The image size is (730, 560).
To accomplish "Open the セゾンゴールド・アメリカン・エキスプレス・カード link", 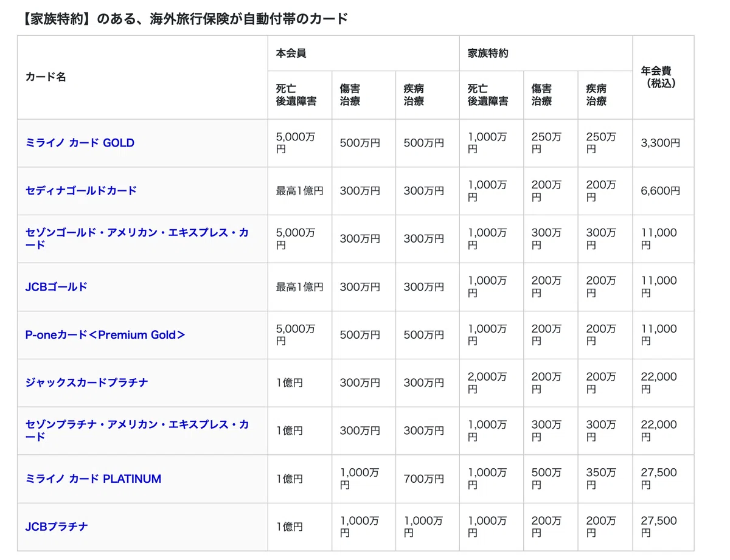I will click(137, 238).
